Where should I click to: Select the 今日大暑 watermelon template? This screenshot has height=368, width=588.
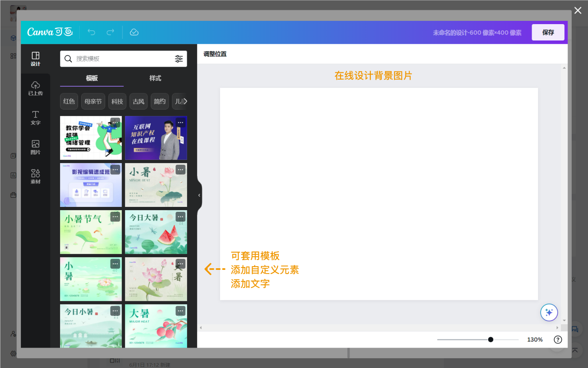tap(156, 232)
